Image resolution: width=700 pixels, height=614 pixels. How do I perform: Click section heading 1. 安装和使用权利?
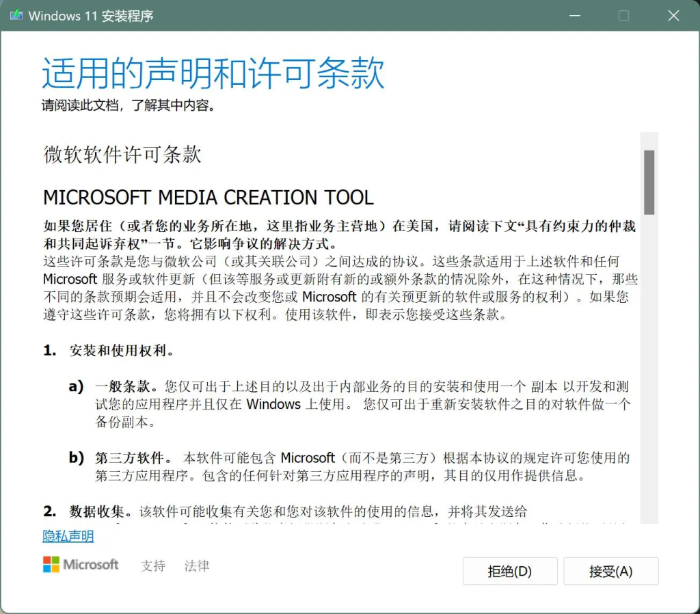pyautogui.click(x=109, y=351)
